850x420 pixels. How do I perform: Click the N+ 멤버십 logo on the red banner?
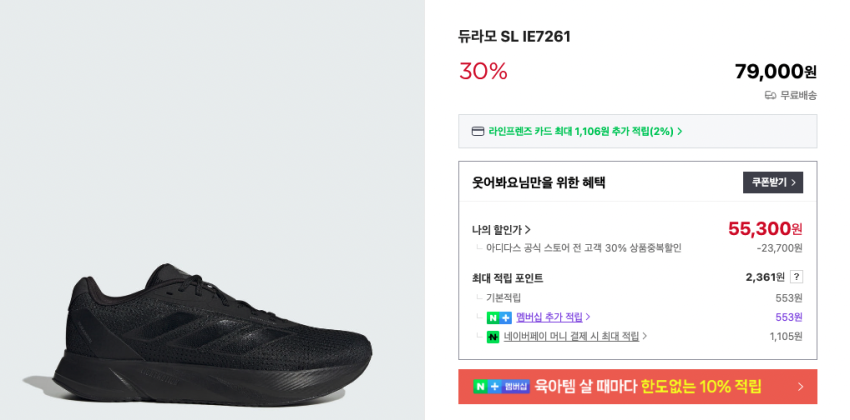point(502,386)
